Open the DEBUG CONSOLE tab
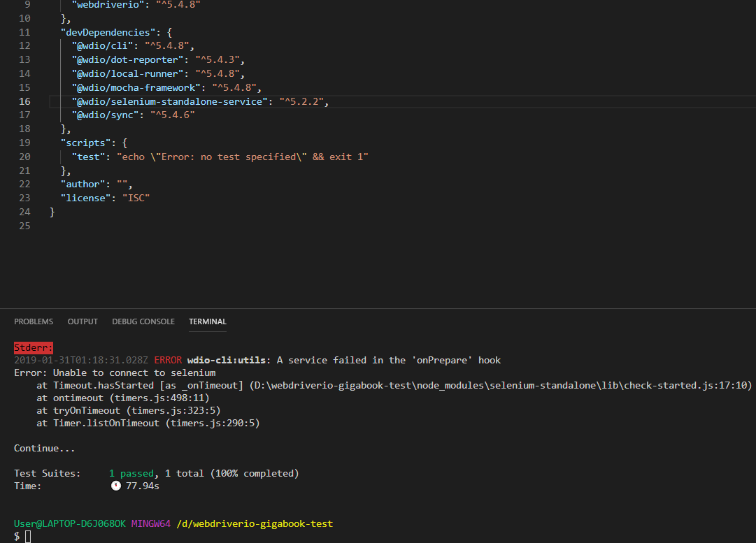Image resolution: width=756 pixels, height=543 pixels. coord(143,321)
